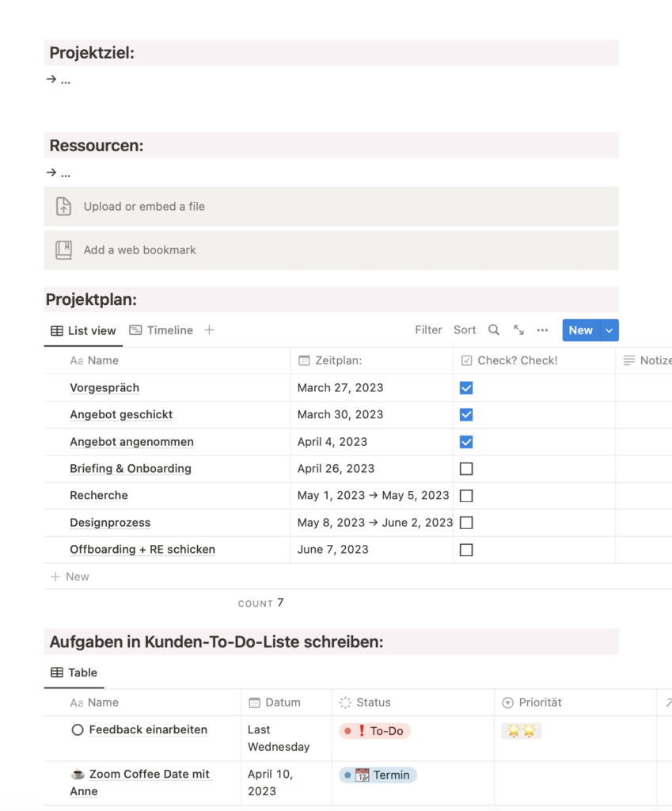Click the web bookmark icon under Ressourcen
Screen dimensions: 672x811
(x=63, y=249)
